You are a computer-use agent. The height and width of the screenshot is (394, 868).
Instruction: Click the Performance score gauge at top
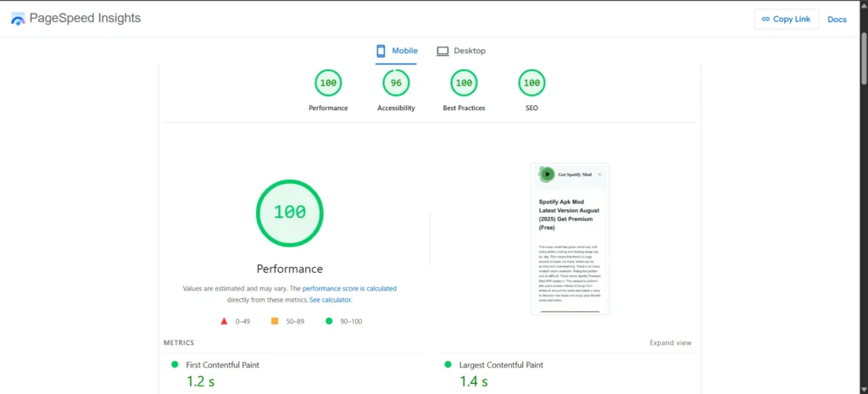[328, 83]
